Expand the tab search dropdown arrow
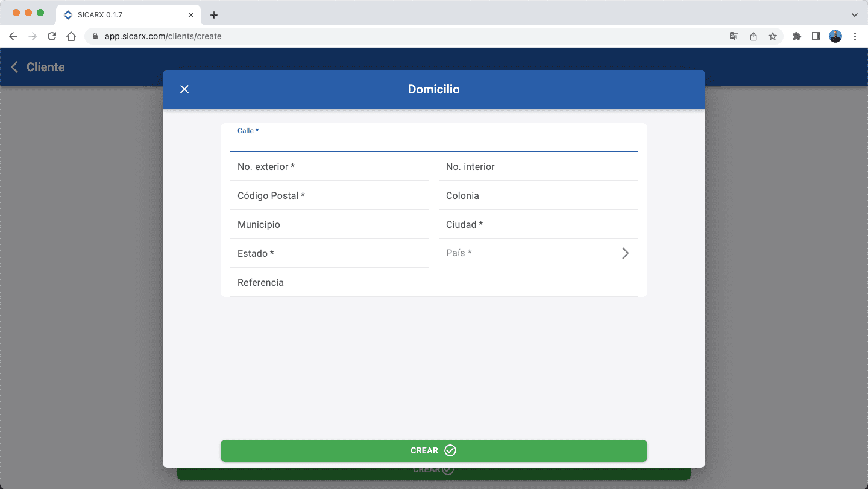 (854, 14)
